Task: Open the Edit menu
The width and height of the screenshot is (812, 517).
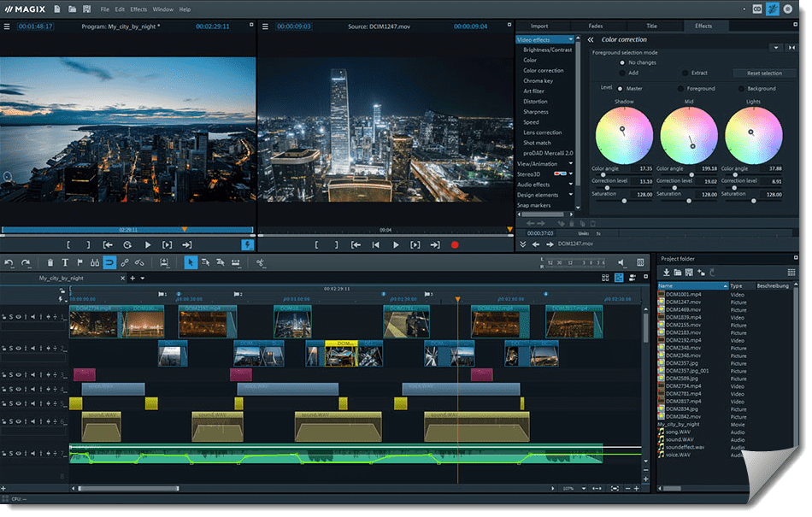Action: [x=120, y=9]
